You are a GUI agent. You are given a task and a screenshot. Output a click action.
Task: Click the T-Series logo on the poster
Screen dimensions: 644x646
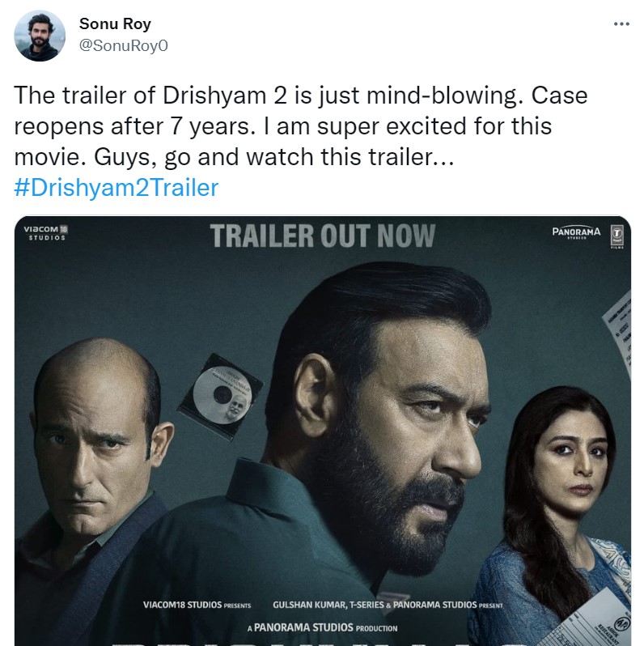coord(617,234)
